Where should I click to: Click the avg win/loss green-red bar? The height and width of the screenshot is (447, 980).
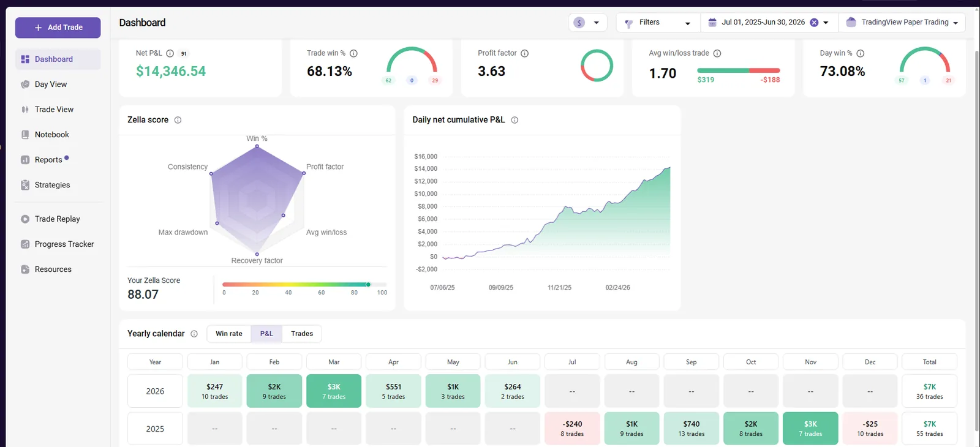739,70
